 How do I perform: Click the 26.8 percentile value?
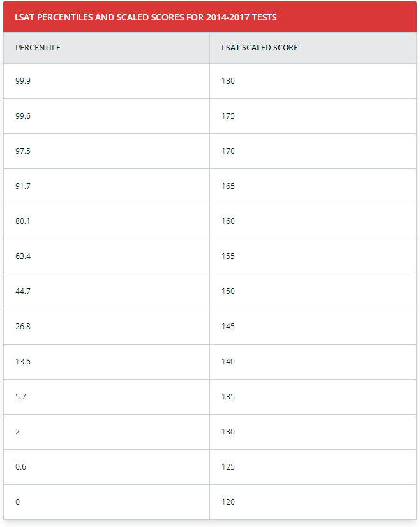[x=23, y=327]
